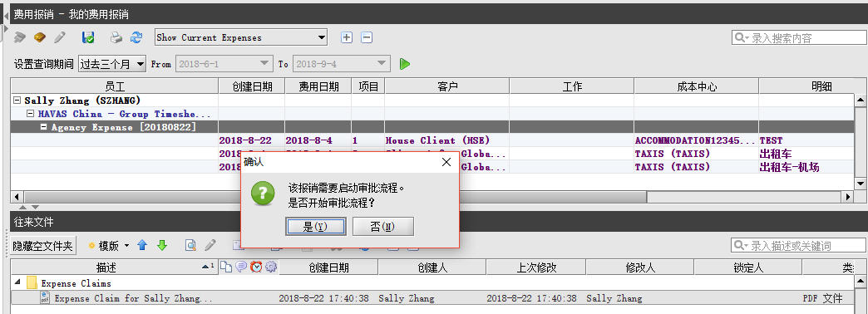Close the 确认 dialog
868x314 pixels.
pos(446,162)
